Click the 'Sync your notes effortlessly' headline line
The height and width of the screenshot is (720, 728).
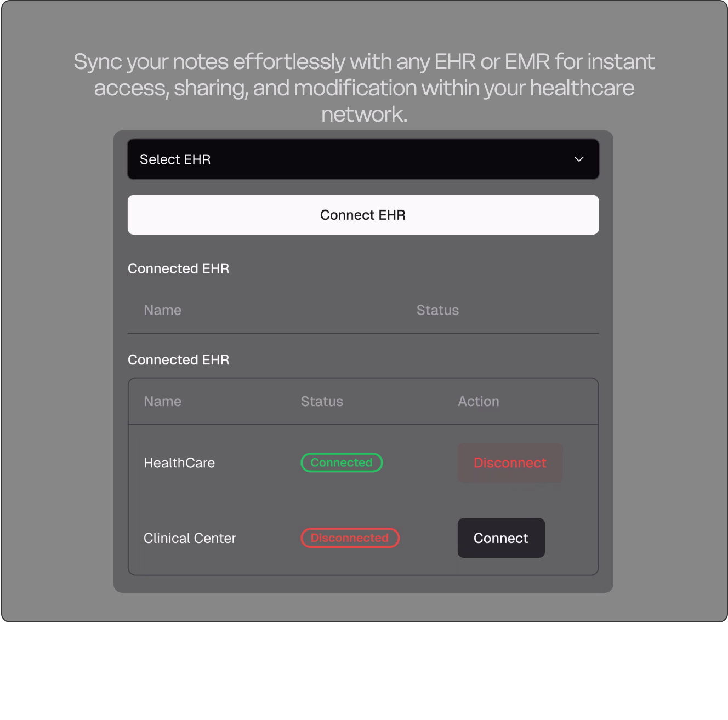tap(364, 62)
